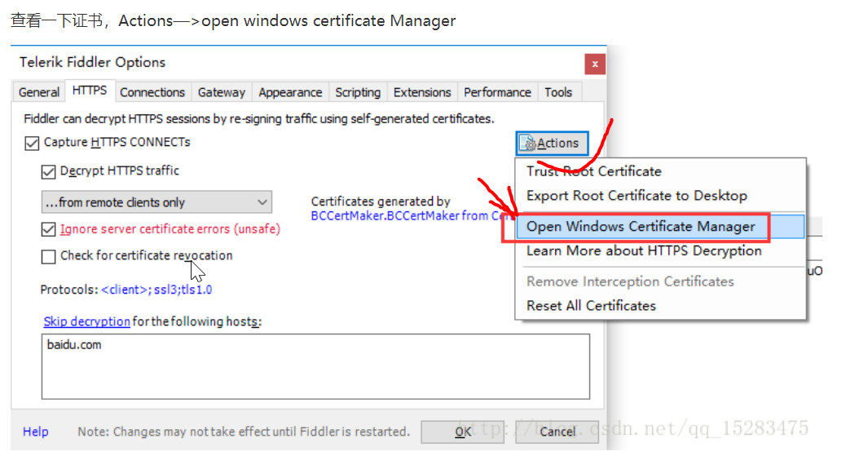Toggle Ignore server certificate errors checkbox

[x=48, y=229]
